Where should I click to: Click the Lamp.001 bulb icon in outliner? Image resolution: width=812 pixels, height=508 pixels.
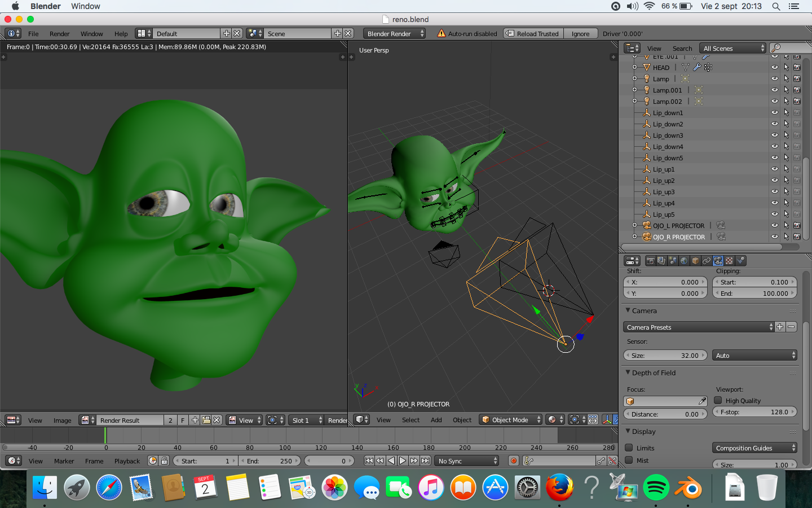[x=647, y=90]
